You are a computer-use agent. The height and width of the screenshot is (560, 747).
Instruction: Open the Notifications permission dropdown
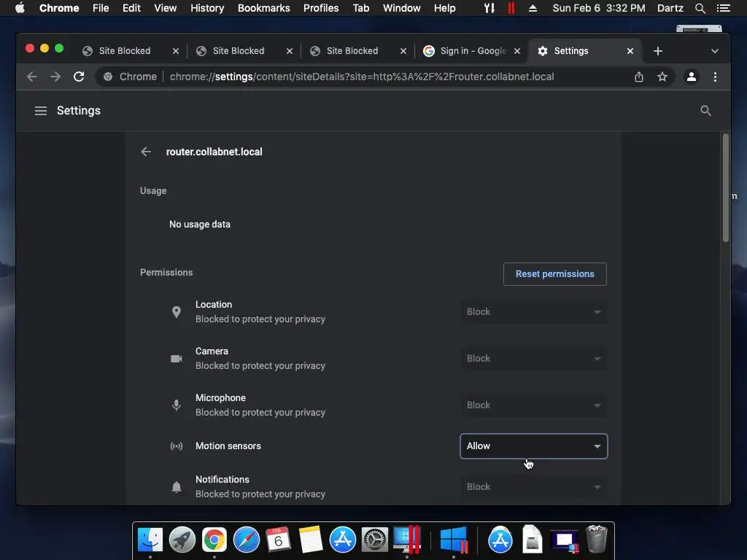pyautogui.click(x=533, y=487)
